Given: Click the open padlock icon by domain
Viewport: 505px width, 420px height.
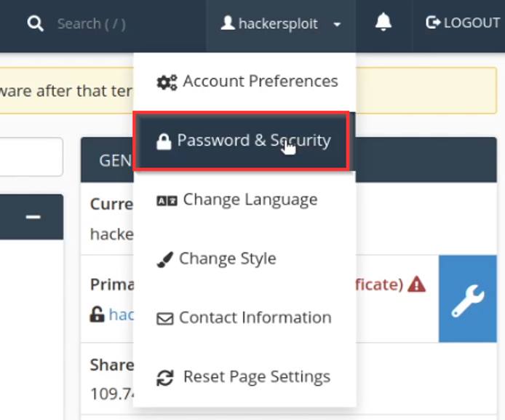Looking at the screenshot, I should [97, 314].
